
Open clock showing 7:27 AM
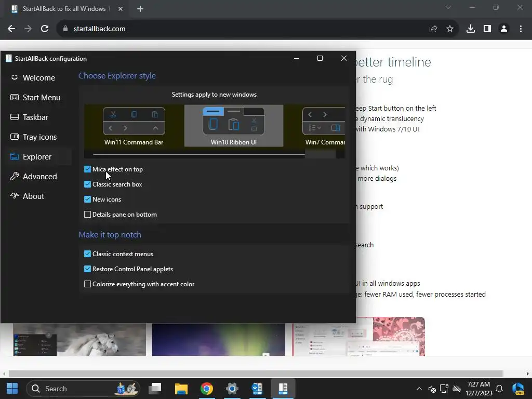(478, 389)
